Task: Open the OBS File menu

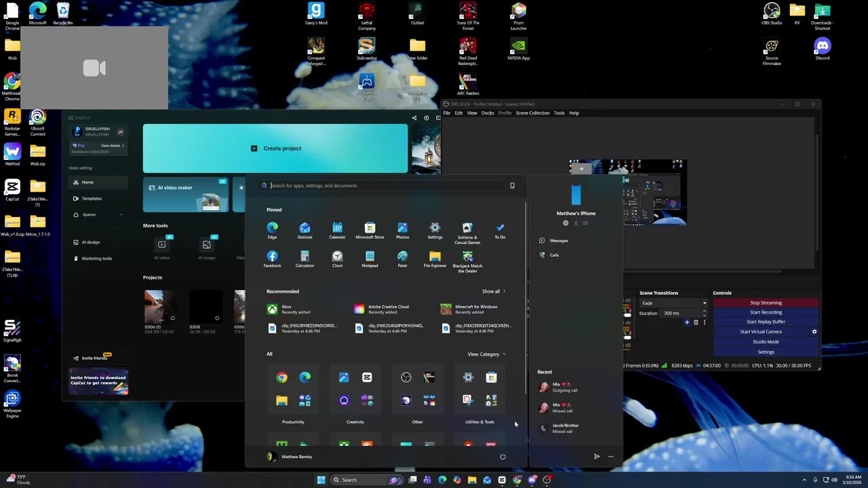Action: coord(446,113)
